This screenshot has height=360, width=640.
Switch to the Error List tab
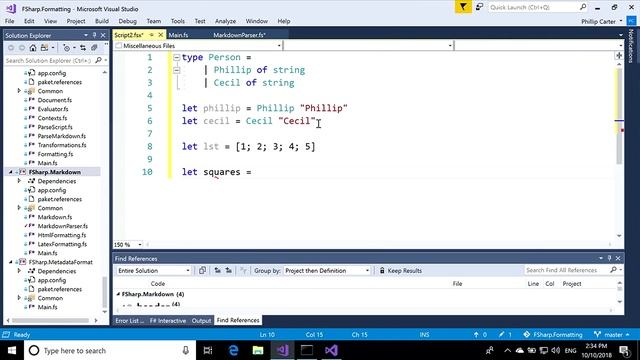coord(129,320)
